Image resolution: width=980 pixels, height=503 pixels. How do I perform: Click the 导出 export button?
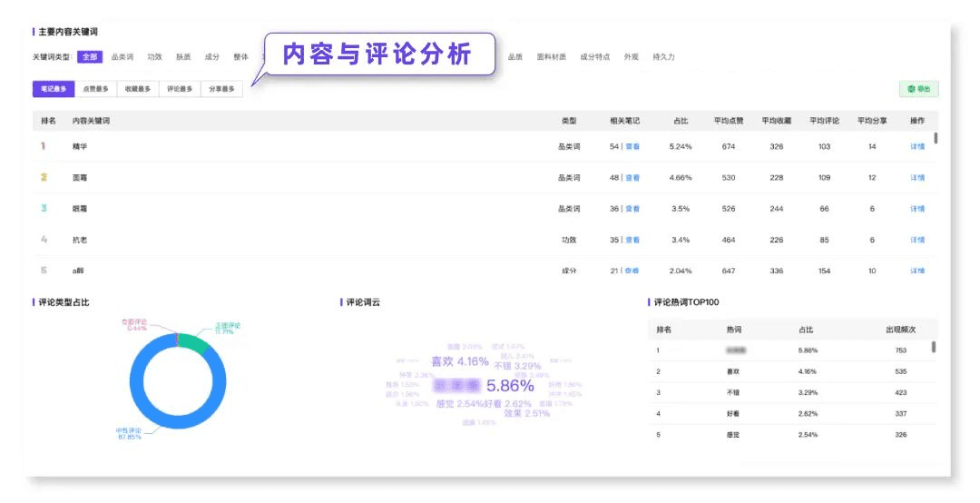918,90
